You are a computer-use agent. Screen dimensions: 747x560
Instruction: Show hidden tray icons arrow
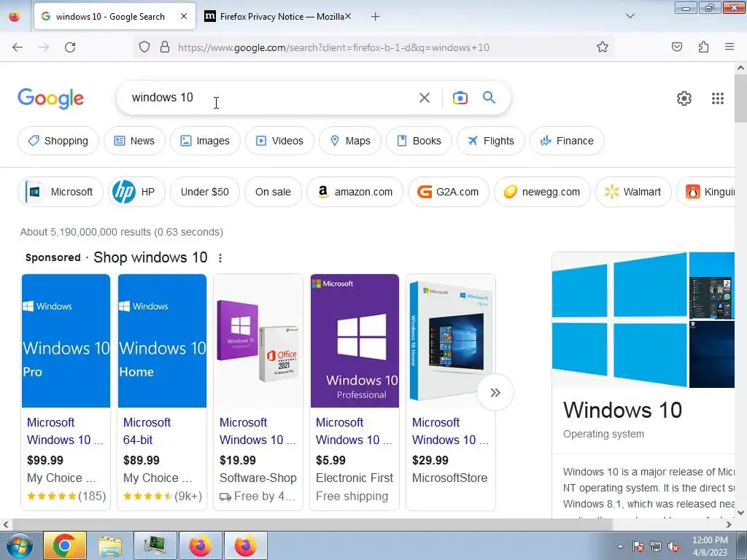620,546
